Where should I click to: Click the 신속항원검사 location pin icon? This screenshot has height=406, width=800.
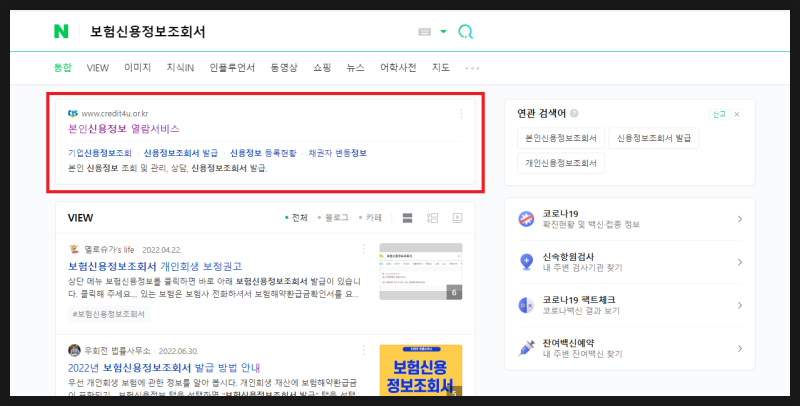(x=526, y=262)
